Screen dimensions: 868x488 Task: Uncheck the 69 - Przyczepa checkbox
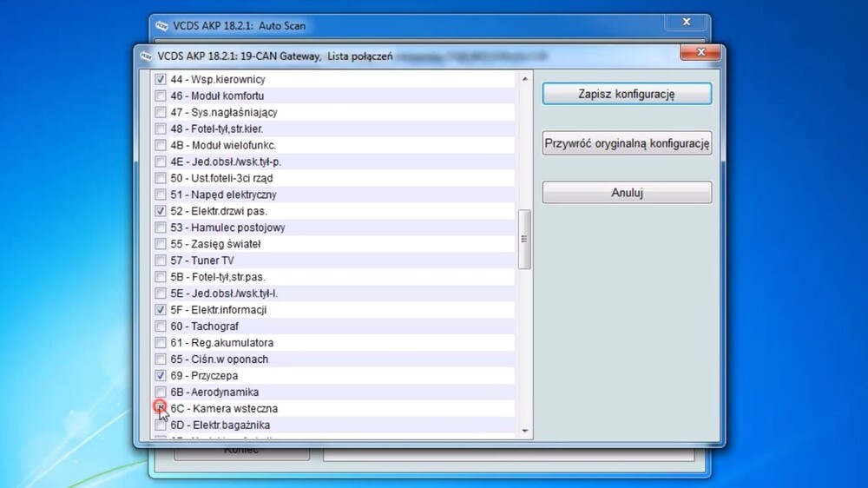[161, 376]
